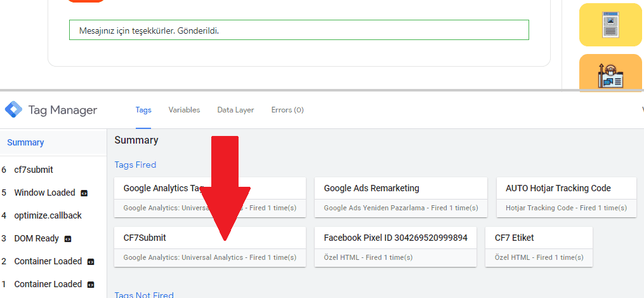Click the code icon beside Container Loaded 1
Screen dimensions: 644x298
(91, 285)
